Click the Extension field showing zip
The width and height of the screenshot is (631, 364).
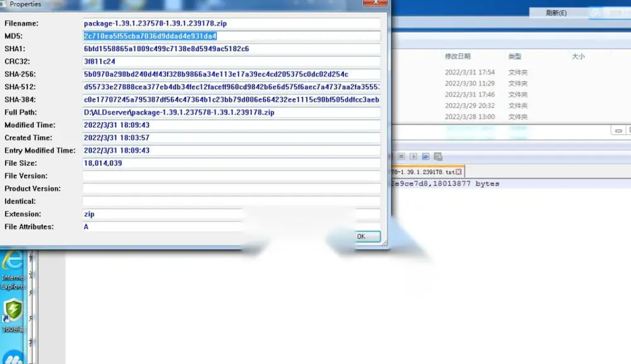[x=232, y=214]
